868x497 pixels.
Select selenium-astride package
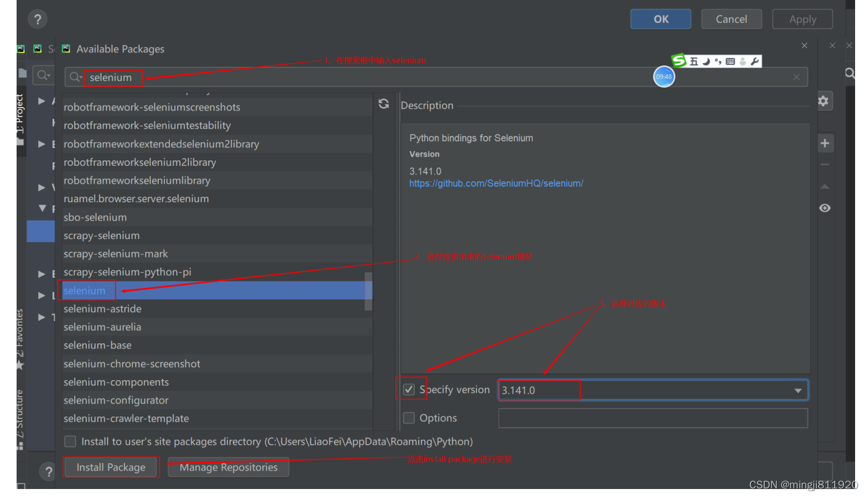(x=213, y=308)
